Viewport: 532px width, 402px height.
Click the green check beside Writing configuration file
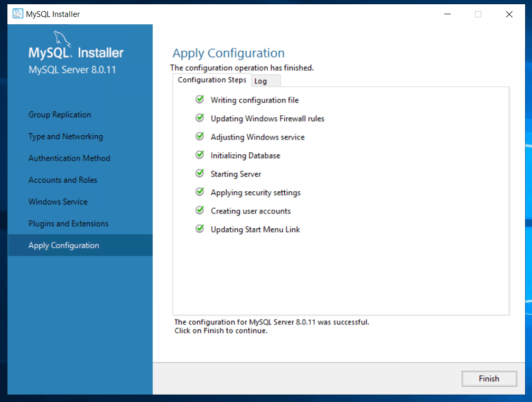[200, 99]
